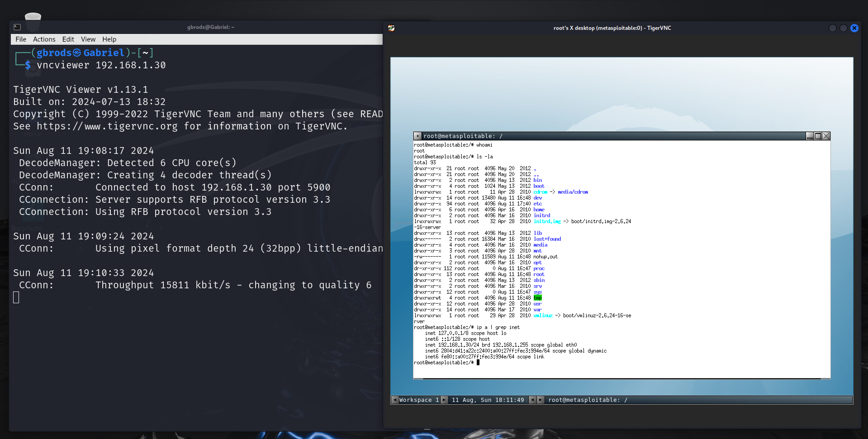
Task: Open the Edit menu in the terminal
Action: click(68, 39)
